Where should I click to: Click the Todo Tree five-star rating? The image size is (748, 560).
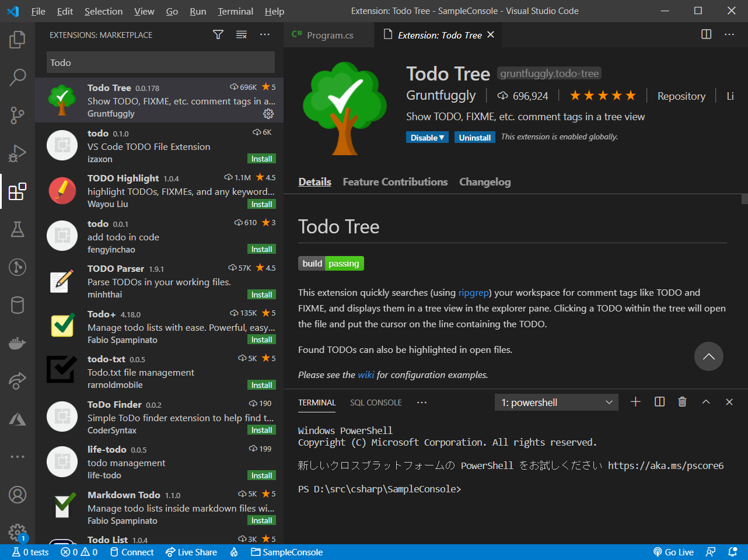click(x=603, y=96)
